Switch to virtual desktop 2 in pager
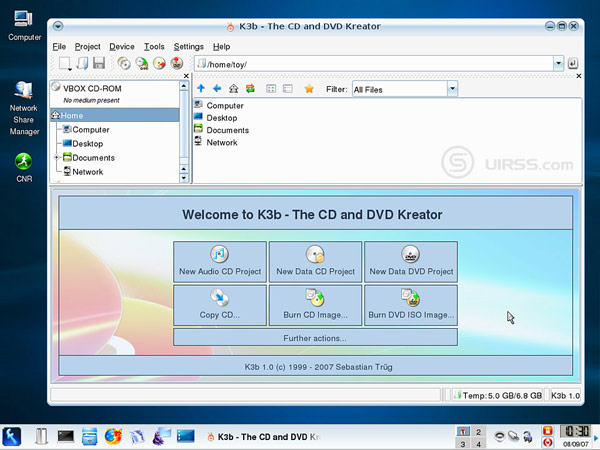Image resolution: width=600 pixels, height=450 pixels. [478, 431]
